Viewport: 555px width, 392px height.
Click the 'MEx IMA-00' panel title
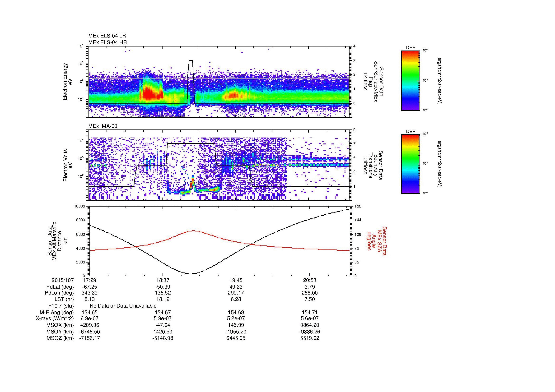click(x=103, y=126)
